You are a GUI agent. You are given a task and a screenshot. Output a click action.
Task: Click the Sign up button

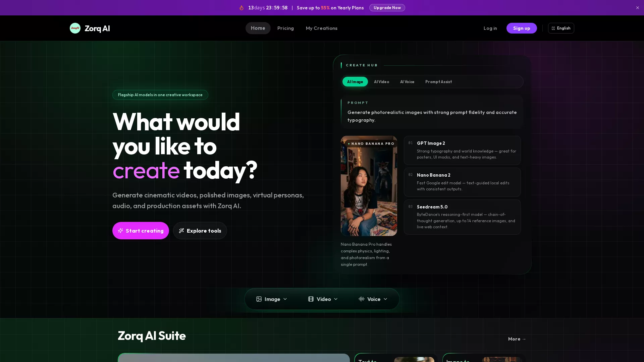[522, 28]
